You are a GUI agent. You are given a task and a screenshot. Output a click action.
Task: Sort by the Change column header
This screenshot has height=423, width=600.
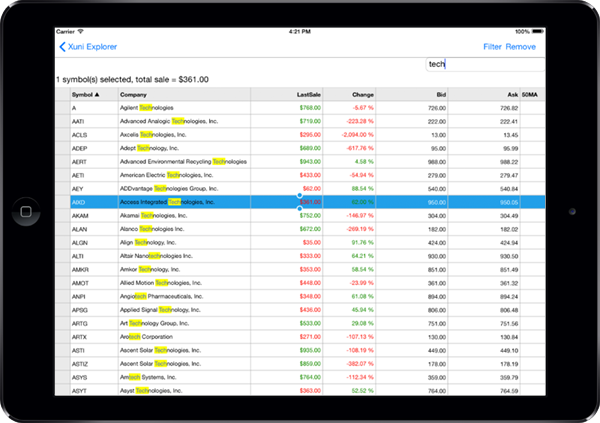[349, 95]
